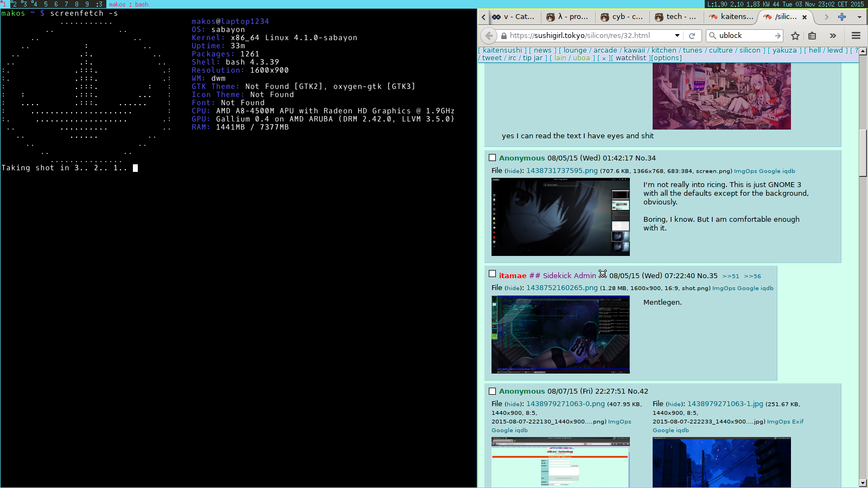
Task: Click the 'watchlist' link in board navigation
Action: [x=630, y=58]
